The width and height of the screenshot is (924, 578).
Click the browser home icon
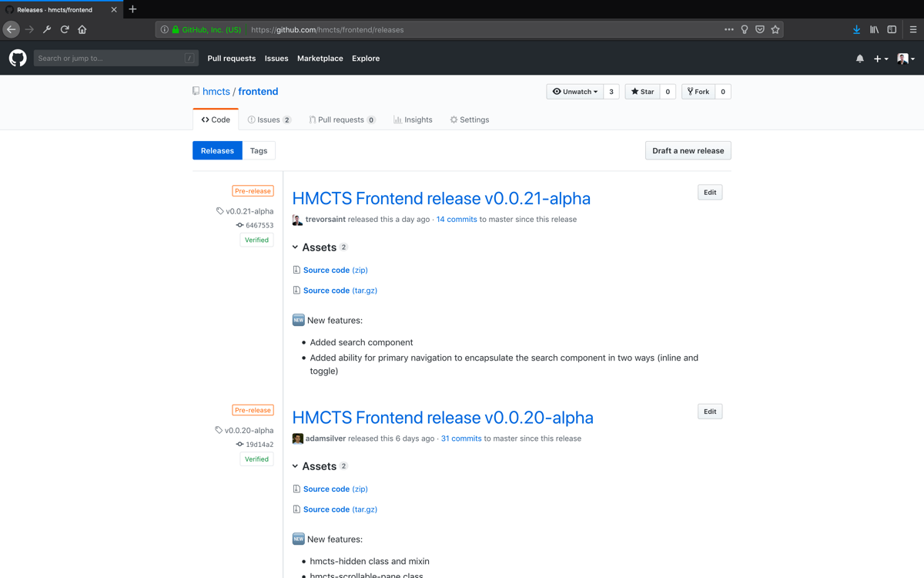click(82, 29)
